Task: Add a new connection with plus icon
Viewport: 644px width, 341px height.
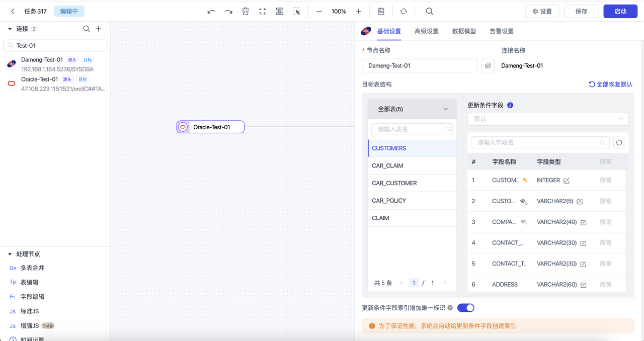Action: pyautogui.click(x=99, y=29)
